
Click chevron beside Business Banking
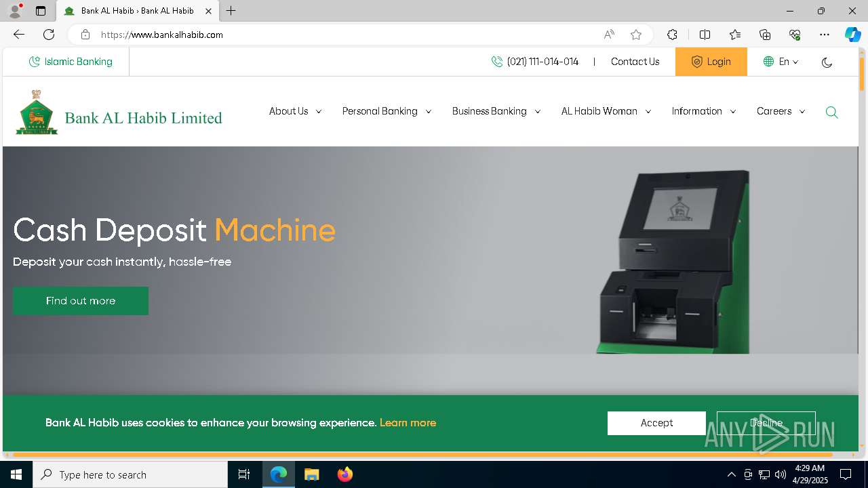[x=538, y=112]
